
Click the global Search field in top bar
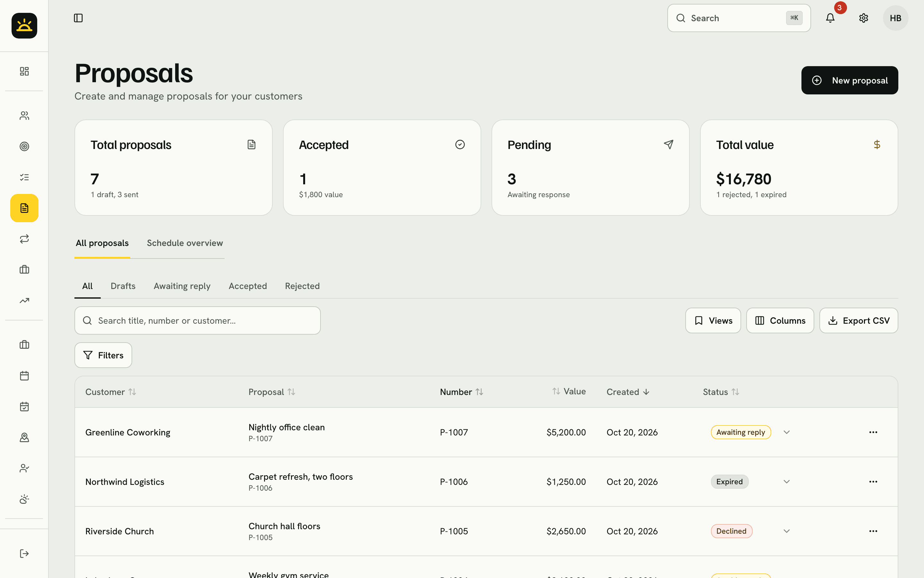coord(739,18)
